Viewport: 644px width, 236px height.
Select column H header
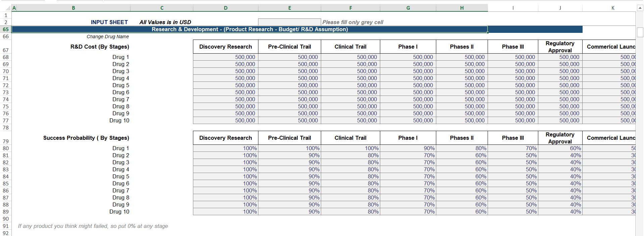462,8
